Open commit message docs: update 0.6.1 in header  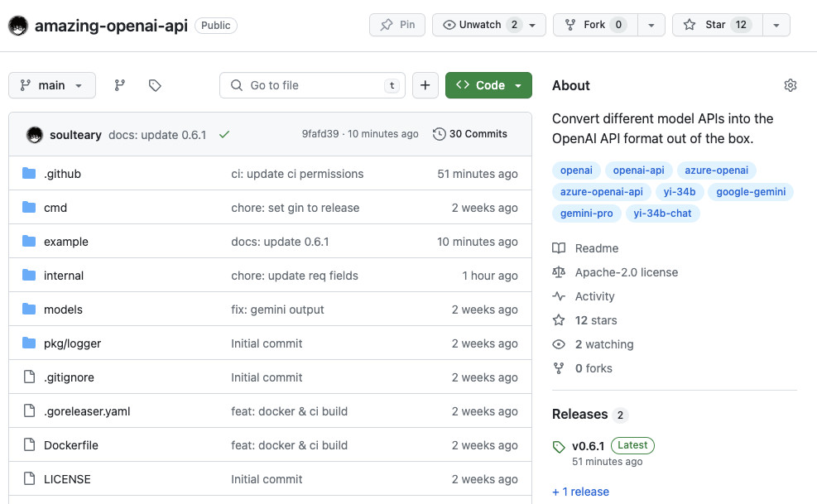157,134
